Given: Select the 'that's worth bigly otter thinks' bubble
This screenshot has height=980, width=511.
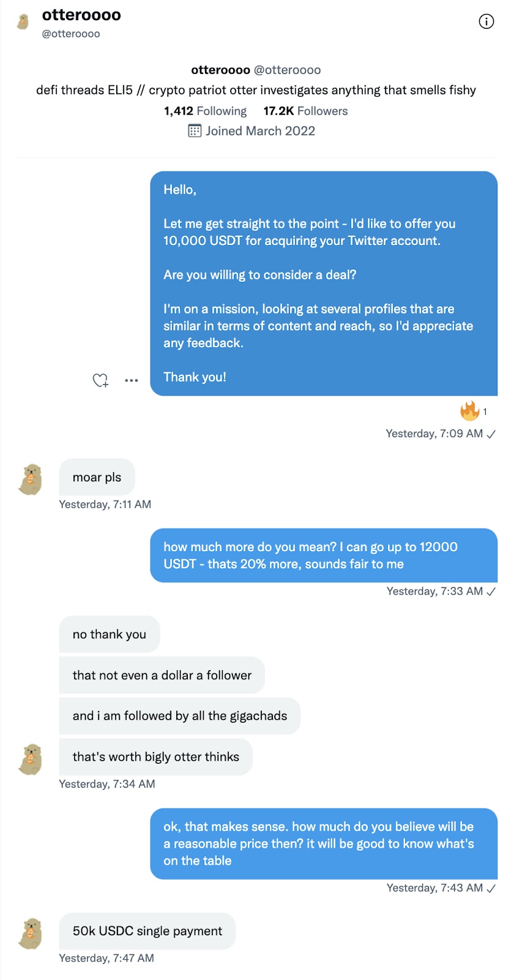Looking at the screenshot, I should point(155,756).
